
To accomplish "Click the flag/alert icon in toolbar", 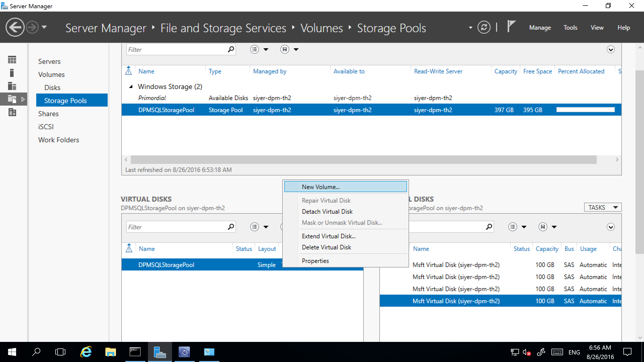I will (x=511, y=27).
